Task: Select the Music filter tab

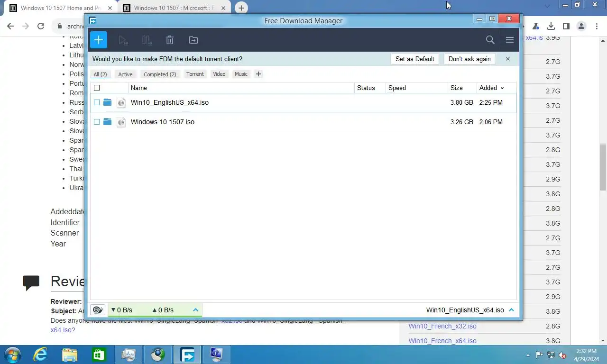Action: pos(241,74)
